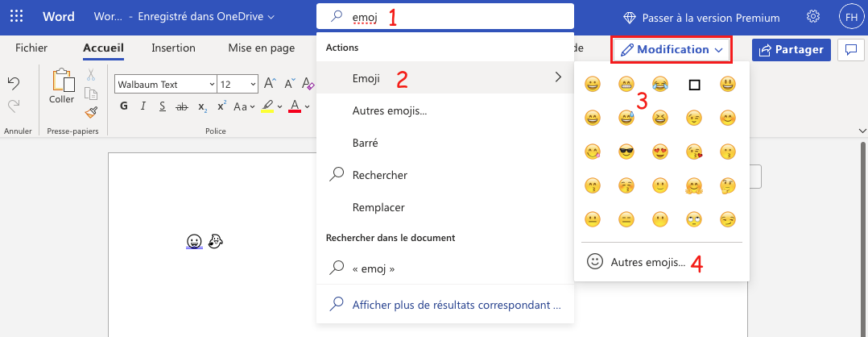Apply red font color
Screen dimensions: 868x337
tap(295, 106)
